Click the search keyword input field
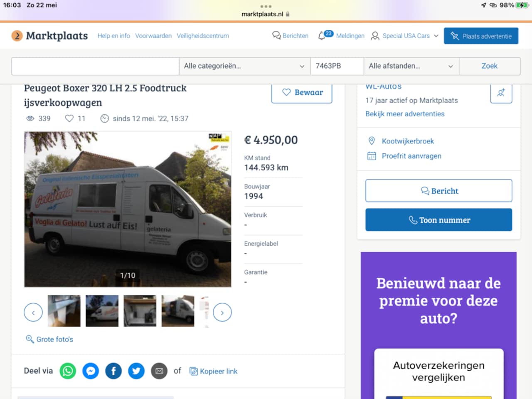The image size is (532, 399). click(x=95, y=66)
